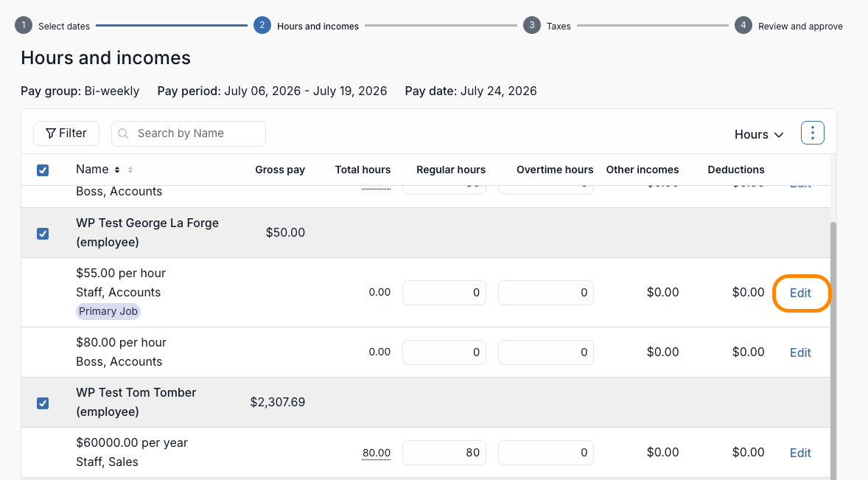The image size is (868, 480).
Task: Jump to step 3 Taxes
Action: coord(547,26)
